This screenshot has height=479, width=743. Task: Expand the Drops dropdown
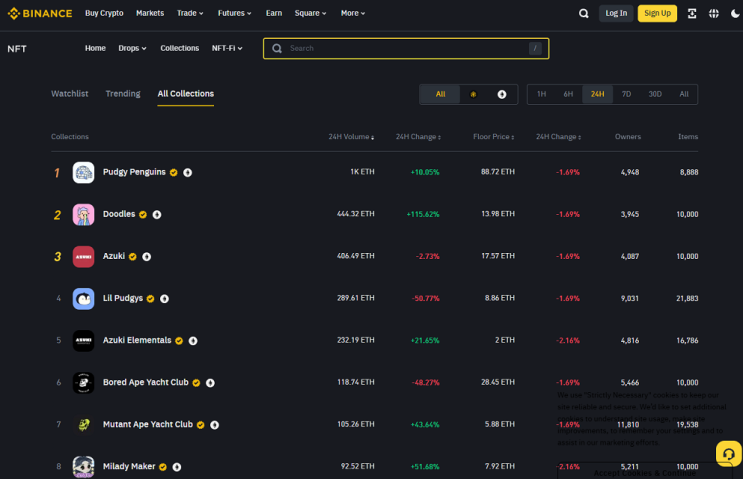click(132, 48)
